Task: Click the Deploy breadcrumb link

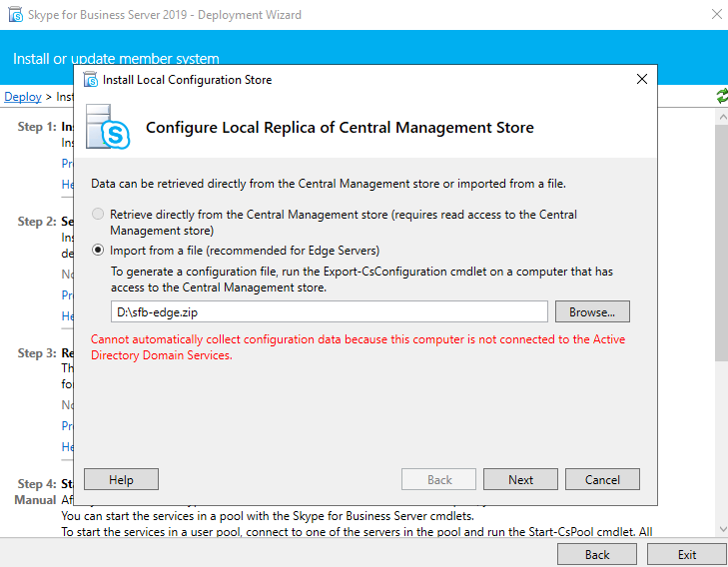Action: [22, 97]
